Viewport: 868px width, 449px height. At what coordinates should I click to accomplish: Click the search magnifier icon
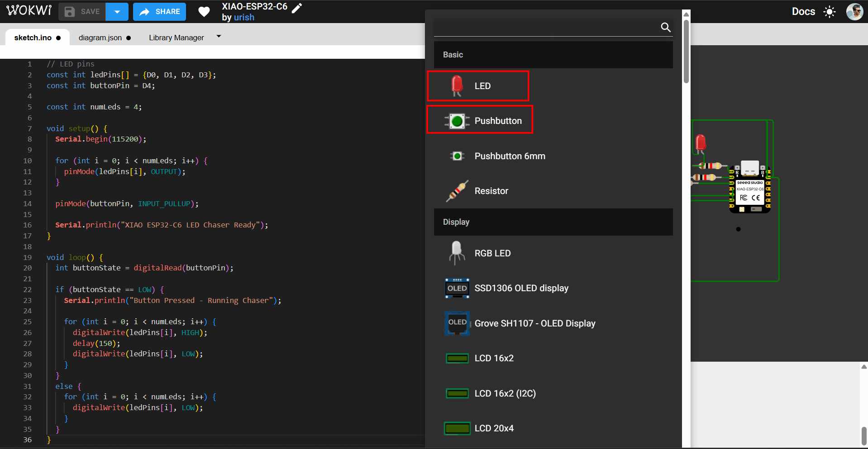tap(666, 27)
